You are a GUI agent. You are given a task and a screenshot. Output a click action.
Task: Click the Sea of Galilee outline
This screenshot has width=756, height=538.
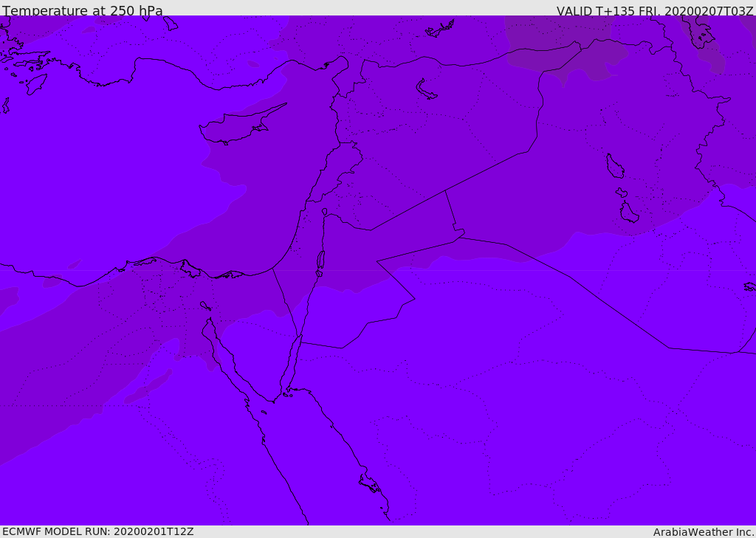point(325,212)
